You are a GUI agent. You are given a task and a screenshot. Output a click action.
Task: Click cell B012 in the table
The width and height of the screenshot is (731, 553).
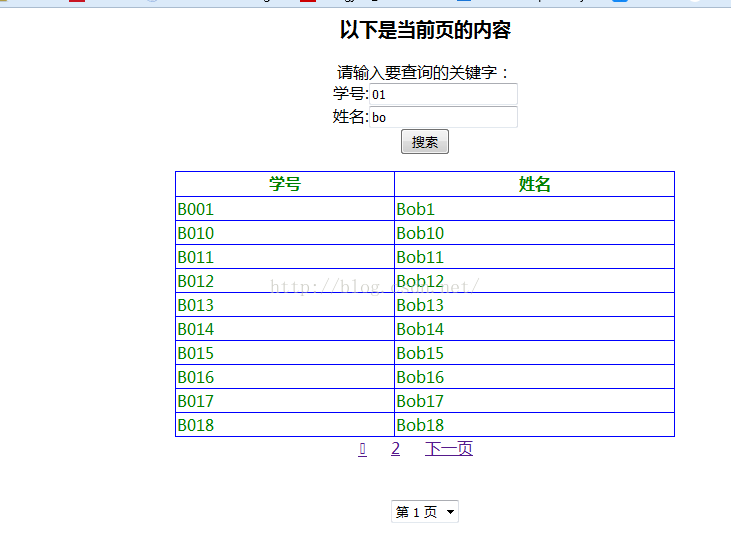point(285,281)
